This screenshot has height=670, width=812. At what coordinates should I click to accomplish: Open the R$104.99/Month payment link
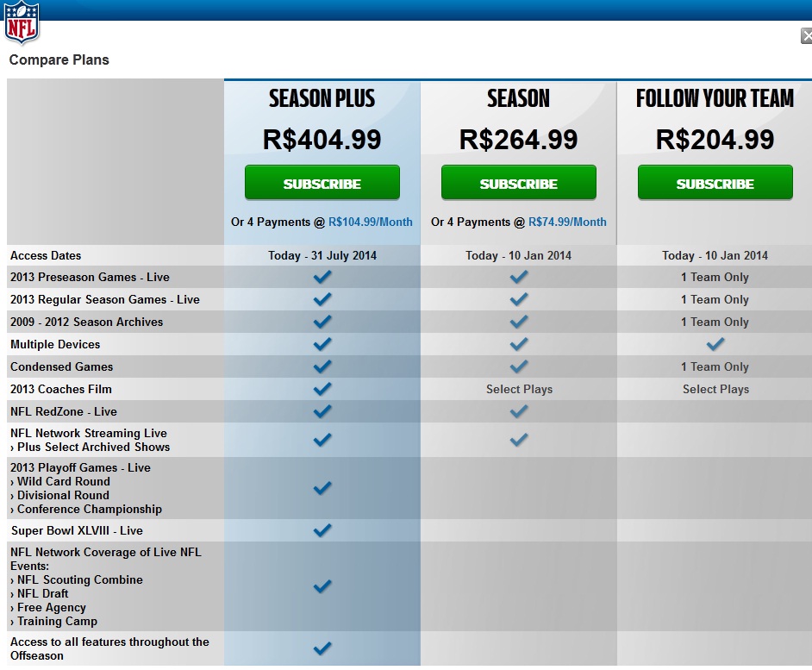point(371,222)
